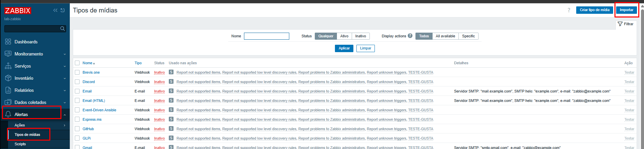Viewport: 644px width, 149px height.
Task: Open Dashboards from the sidebar icon
Action: coord(8,42)
